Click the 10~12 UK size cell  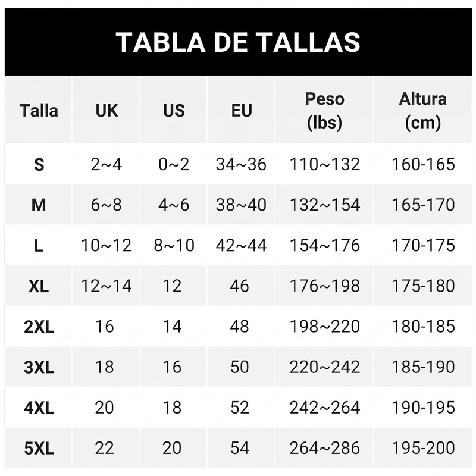[107, 245]
